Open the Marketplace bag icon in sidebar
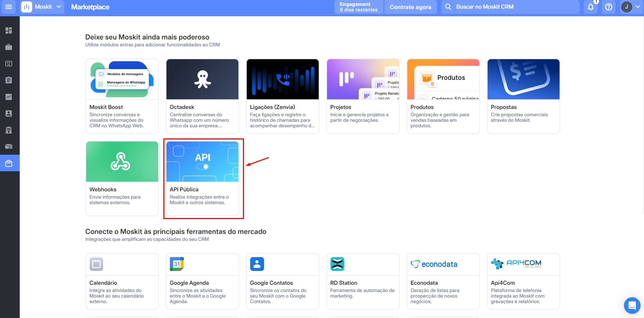Image resolution: width=644 pixels, height=318 pixels. pyautogui.click(x=9, y=163)
